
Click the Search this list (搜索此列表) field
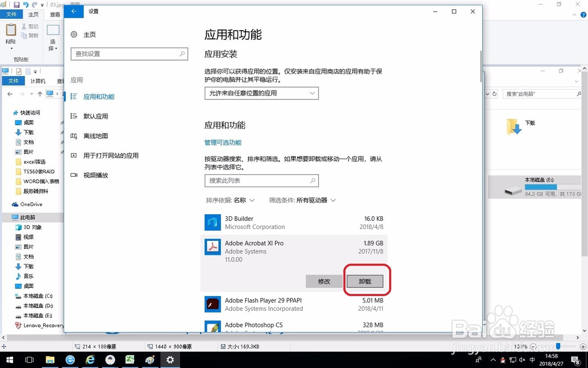[262, 181]
